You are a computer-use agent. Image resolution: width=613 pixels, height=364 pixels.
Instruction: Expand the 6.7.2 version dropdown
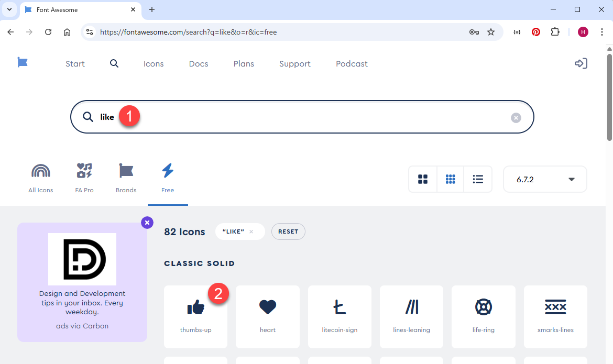pyautogui.click(x=545, y=179)
